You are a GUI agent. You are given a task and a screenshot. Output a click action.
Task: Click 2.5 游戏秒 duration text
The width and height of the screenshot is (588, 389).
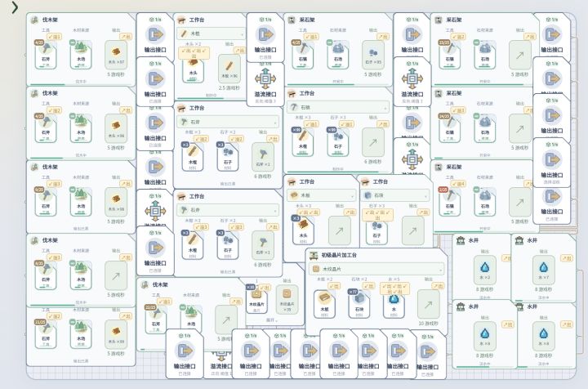(229, 88)
